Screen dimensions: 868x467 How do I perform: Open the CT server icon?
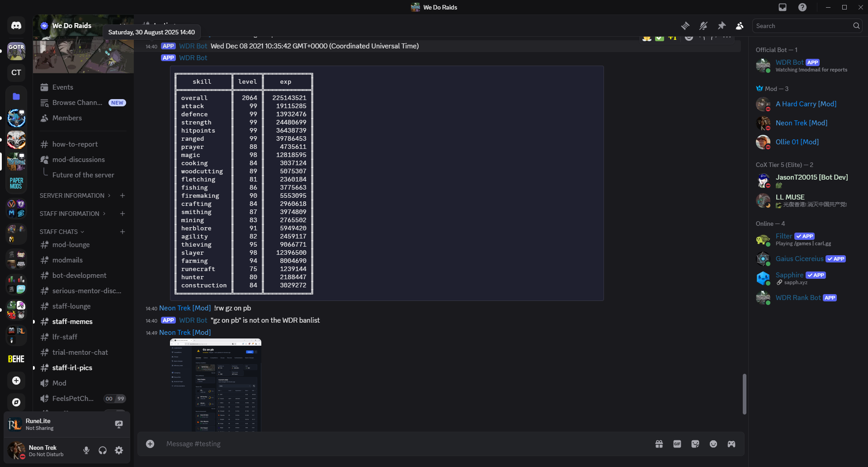16,72
